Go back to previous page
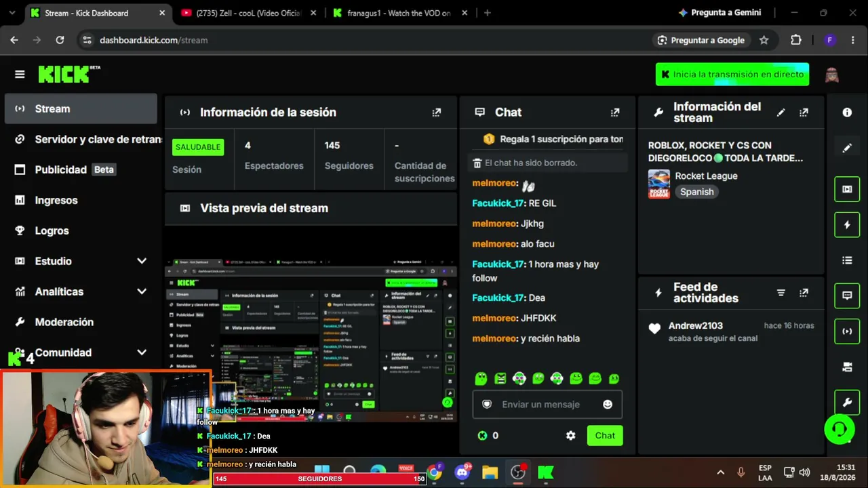This screenshot has height=488, width=868. [14, 40]
